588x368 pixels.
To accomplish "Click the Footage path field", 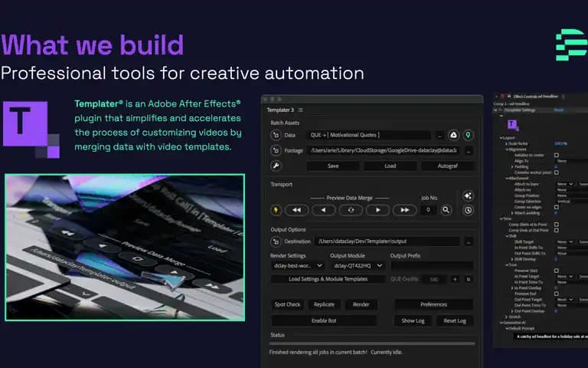I will (384, 150).
